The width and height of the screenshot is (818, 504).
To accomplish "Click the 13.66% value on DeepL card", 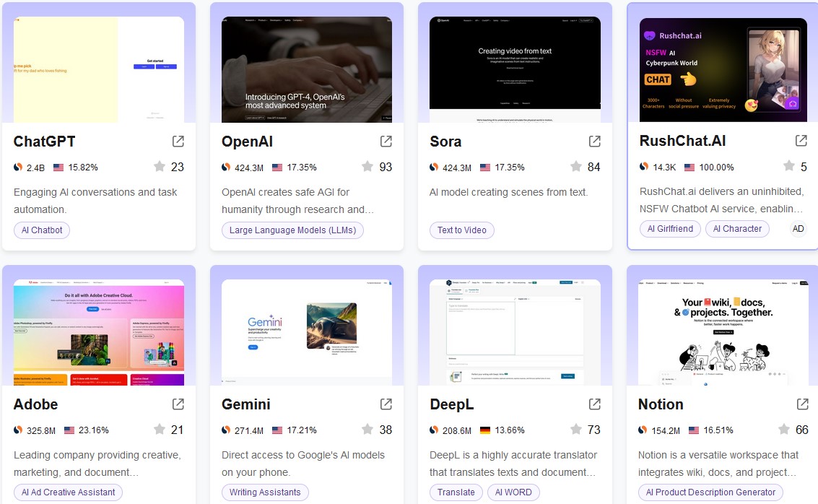I will coord(510,430).
